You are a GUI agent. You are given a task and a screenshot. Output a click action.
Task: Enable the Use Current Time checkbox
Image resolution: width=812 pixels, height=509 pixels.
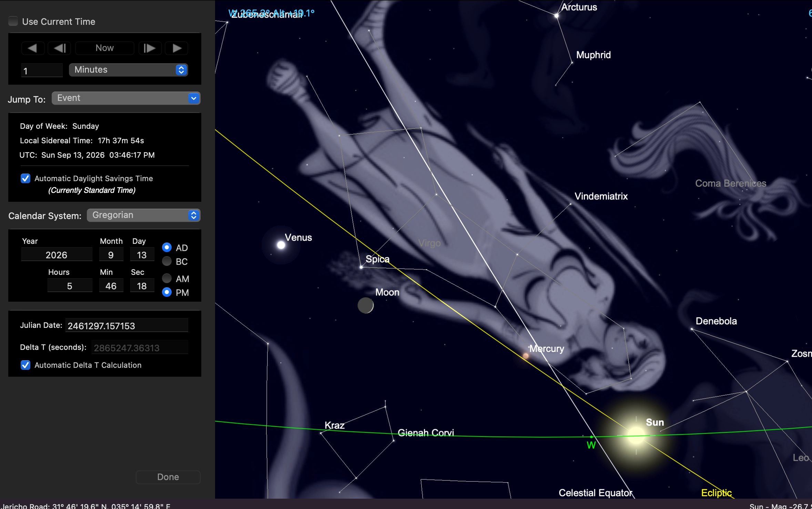[13, 21]
